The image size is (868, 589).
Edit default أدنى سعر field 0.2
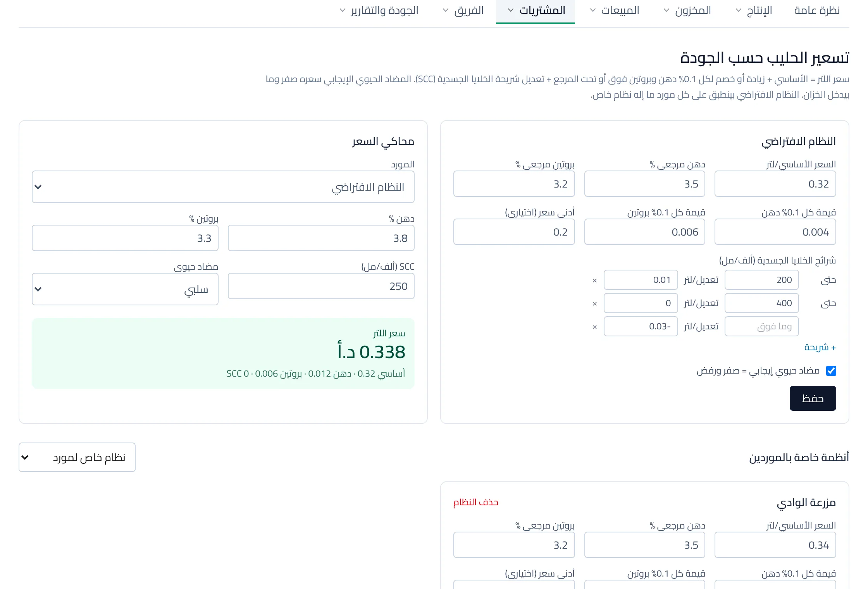(514, 232)
